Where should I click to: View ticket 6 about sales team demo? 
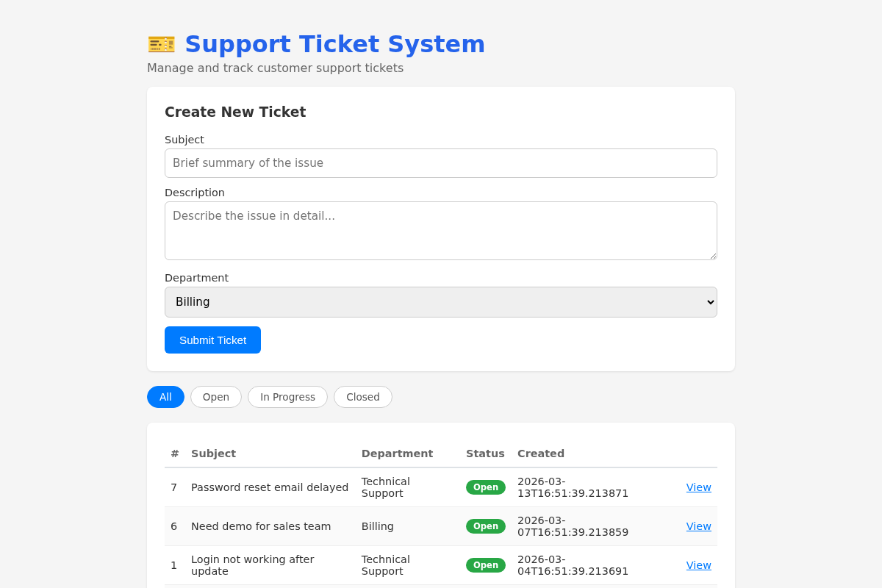(x=698, y=526)
